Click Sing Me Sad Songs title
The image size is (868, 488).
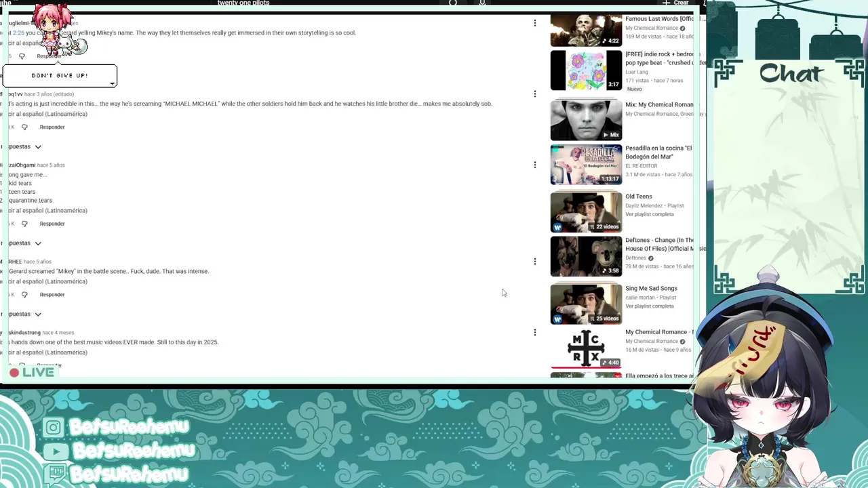651,289
